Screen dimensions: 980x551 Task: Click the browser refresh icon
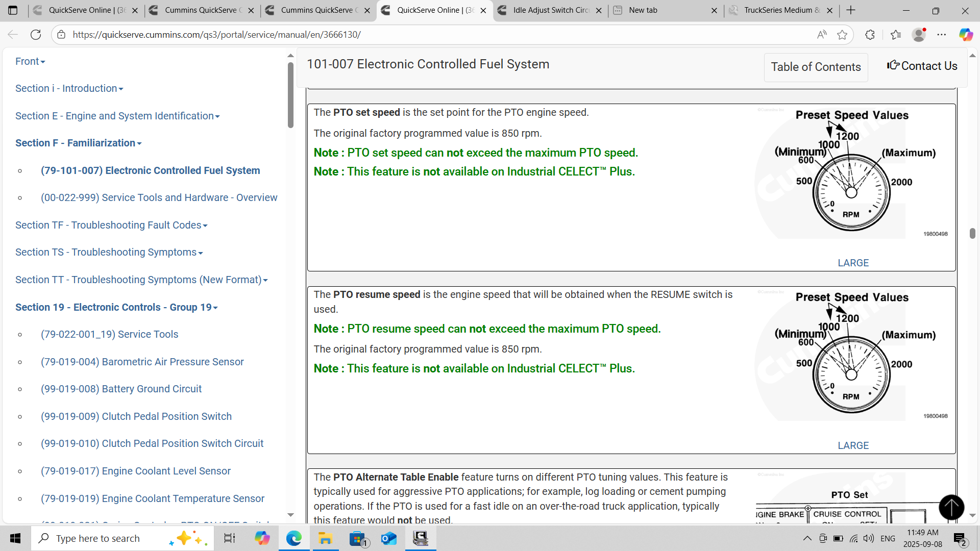[36, 35]
